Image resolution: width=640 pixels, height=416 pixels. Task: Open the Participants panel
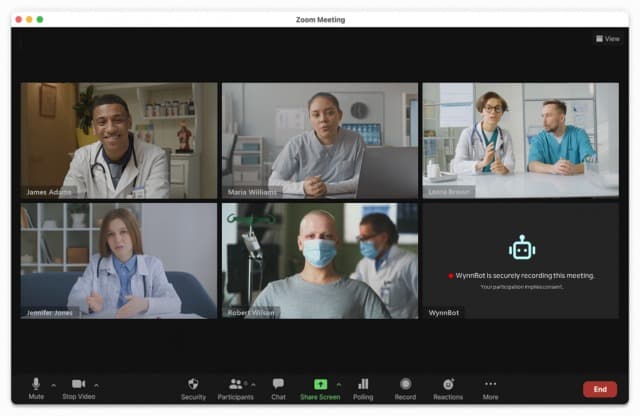(236, 389)
